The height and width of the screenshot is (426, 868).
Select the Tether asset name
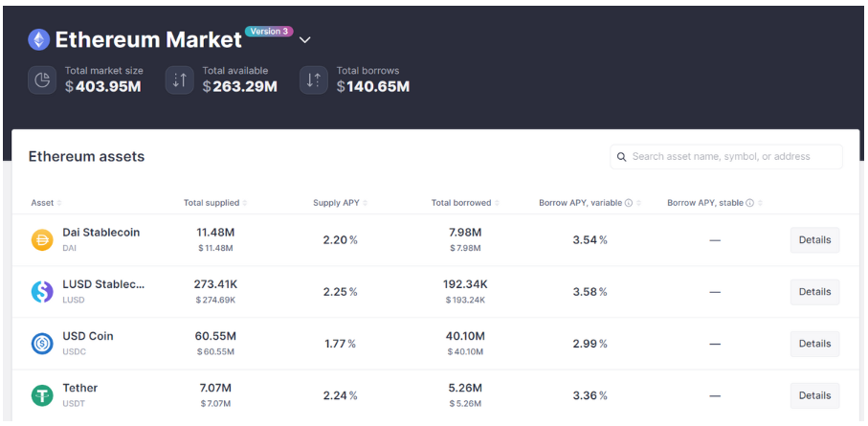pyautogui.click(x=80, y=388)
